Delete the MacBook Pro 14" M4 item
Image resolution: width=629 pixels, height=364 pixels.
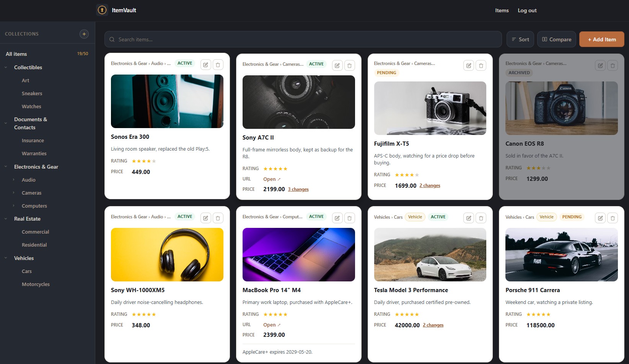[350, 218]
